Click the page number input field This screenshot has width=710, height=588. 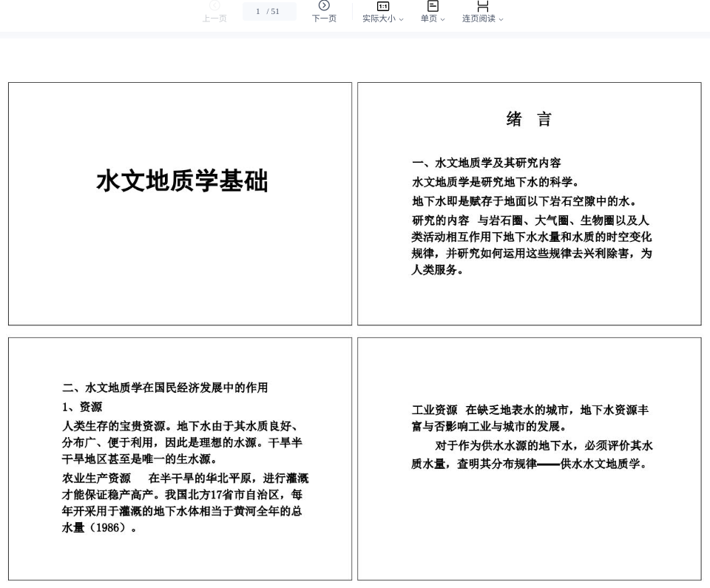(x=268, y=11)
